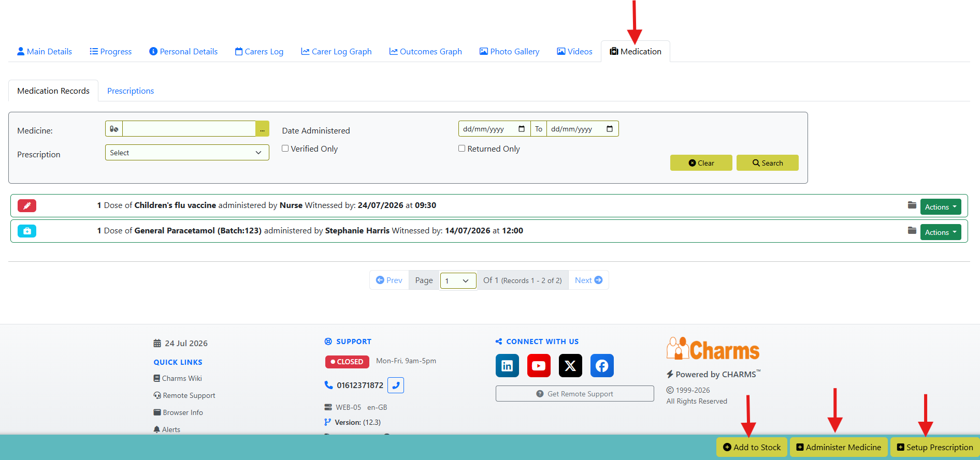Click the Charms logo in the footer
Screen dimensions: 980x460
(x=713, y=349)
